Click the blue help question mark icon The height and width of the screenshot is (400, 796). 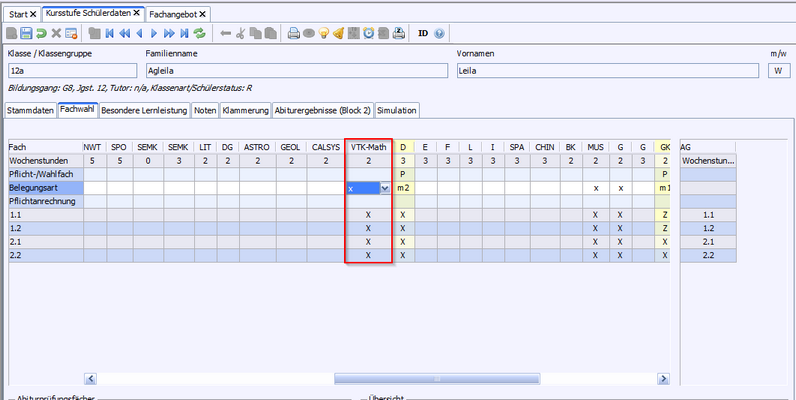pyautogui.click(x=439, y=33)
